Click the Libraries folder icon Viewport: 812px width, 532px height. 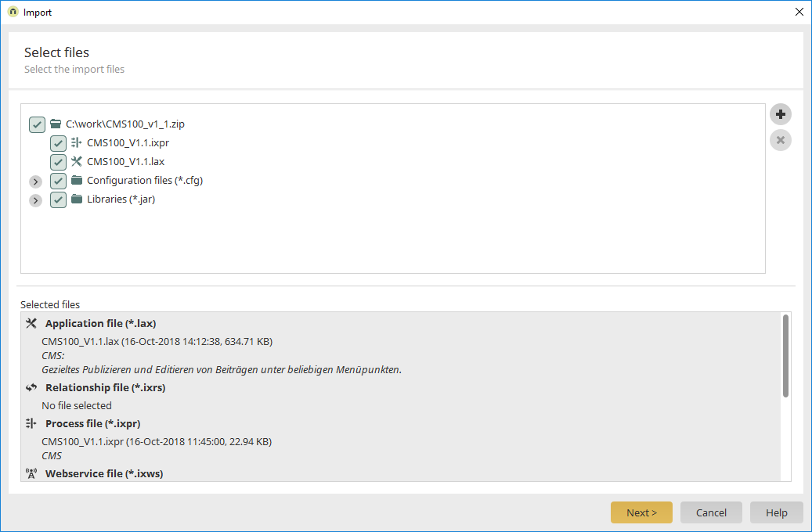click(77, 199)
